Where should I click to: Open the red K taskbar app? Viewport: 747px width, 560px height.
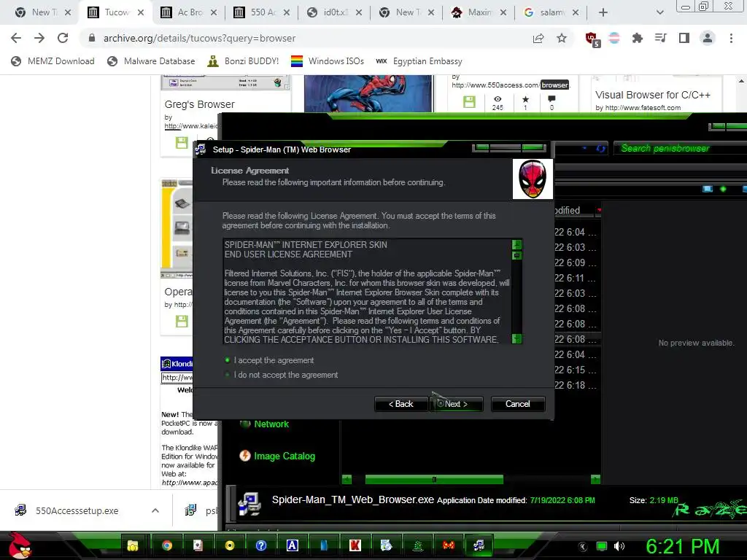355,545
